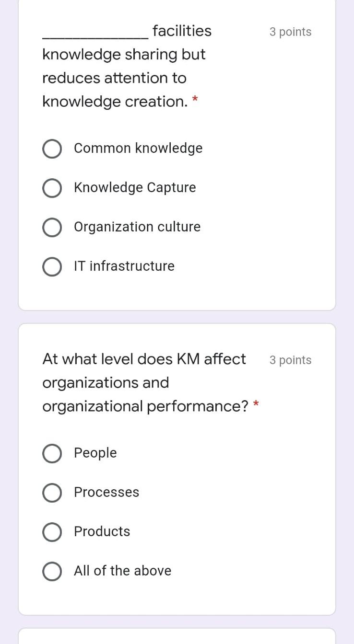Click the KM question's 3 points label
This screenshot has height=644, width=354.
[290, 360]
